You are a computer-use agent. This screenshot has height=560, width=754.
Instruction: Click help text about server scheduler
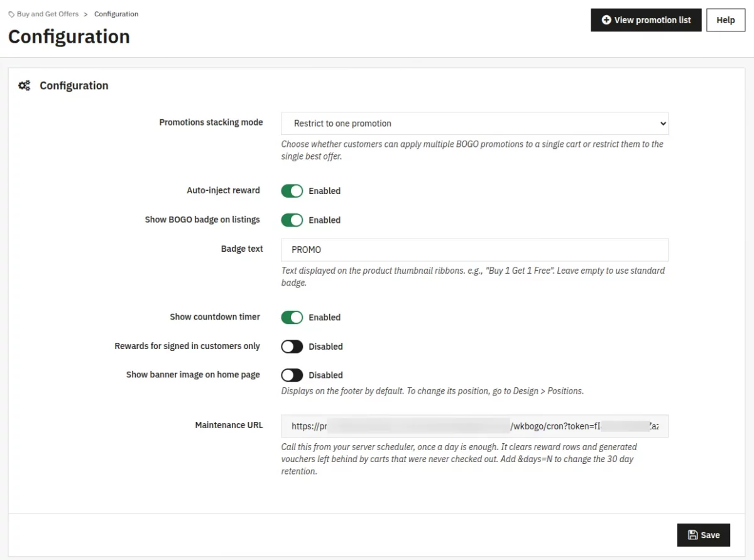(x=459, y=459)
